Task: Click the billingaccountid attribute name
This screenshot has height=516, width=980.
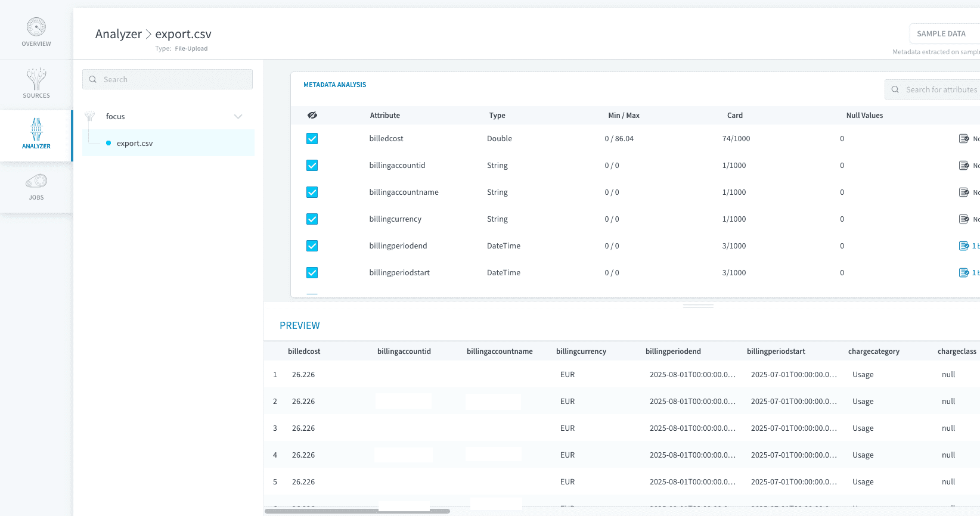Action: tap(397, 166)
